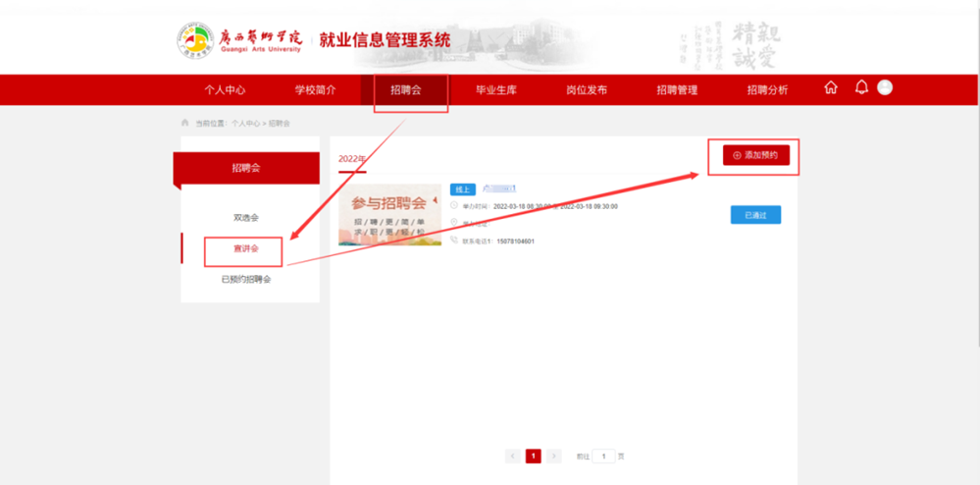The image size is (980, 485).
Task: Click the next page arrow
Action: click(x=553, y=457)
